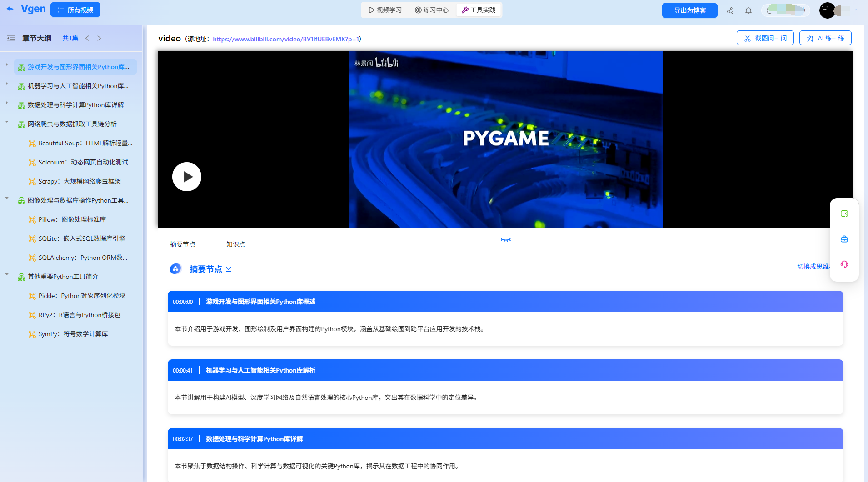Click the AI 练一练 button
Screen dimensions: 868x482
826,38
